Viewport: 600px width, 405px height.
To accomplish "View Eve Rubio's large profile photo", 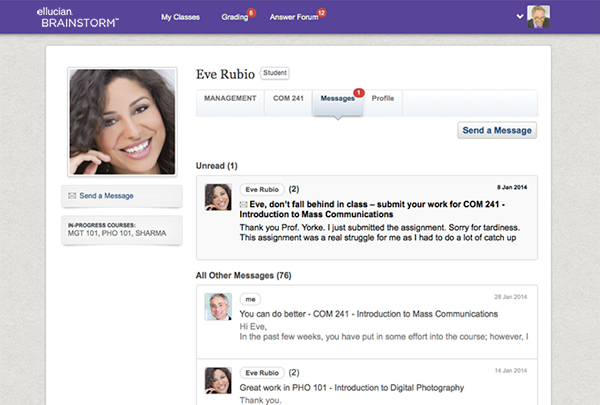I will tap(122, 122).
